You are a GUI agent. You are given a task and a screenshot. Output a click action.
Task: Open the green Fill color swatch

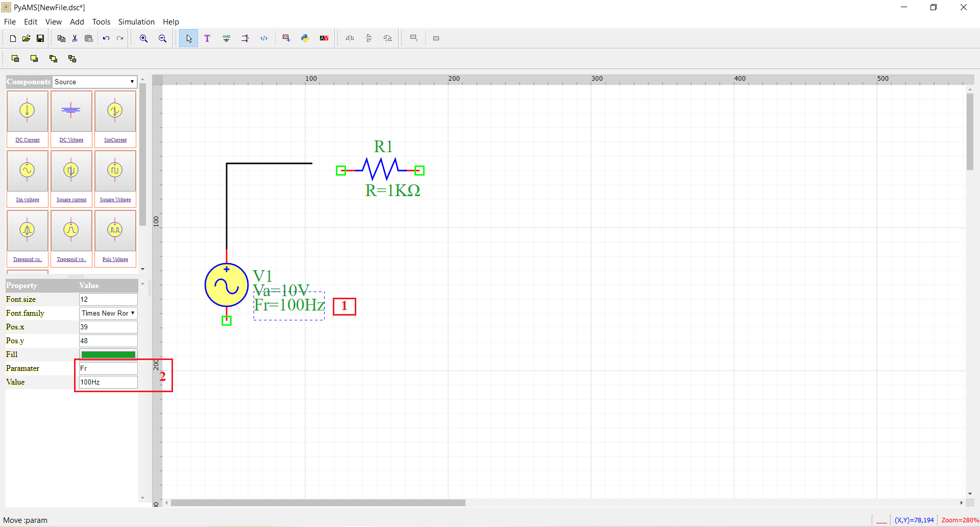108,354
